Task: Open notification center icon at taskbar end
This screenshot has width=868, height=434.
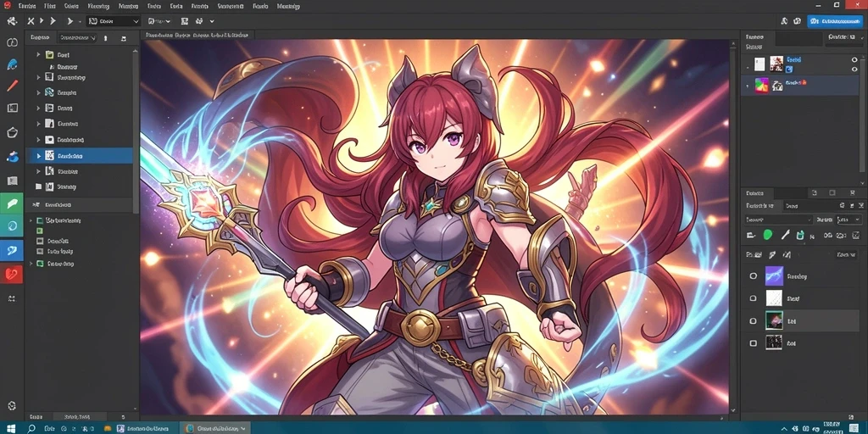Action: coord(853,428)
